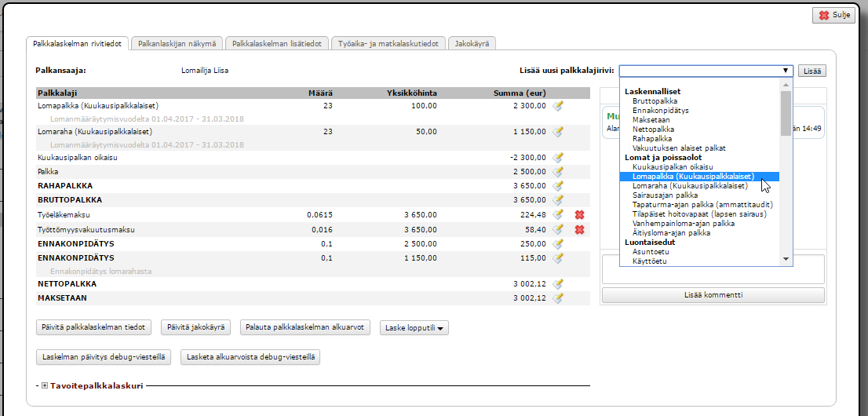Click the Työeläkemaksu row's edit pencil icon
The image size is (868, 416).
coord(558,215)
